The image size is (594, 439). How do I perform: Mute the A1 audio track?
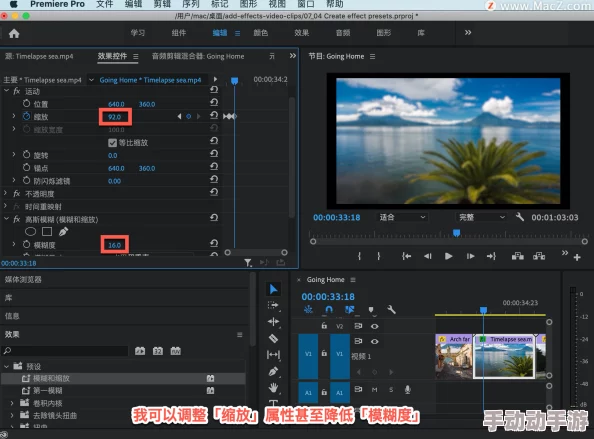pos(374,390)
